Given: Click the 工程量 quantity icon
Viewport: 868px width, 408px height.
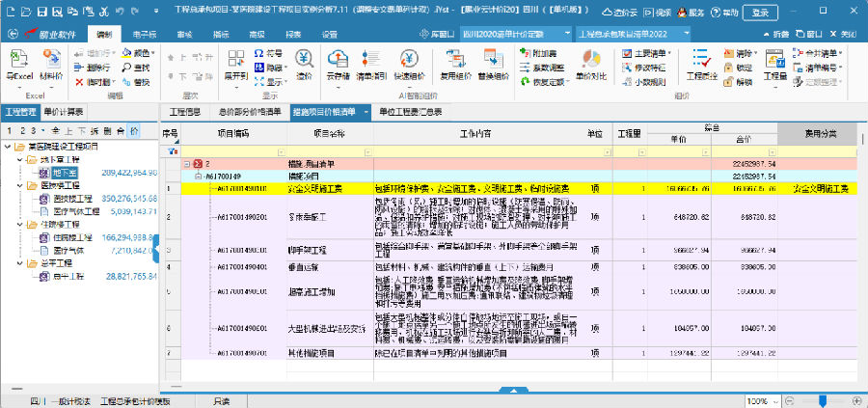Looking at the screenshot, I should (x=774, y=65).
